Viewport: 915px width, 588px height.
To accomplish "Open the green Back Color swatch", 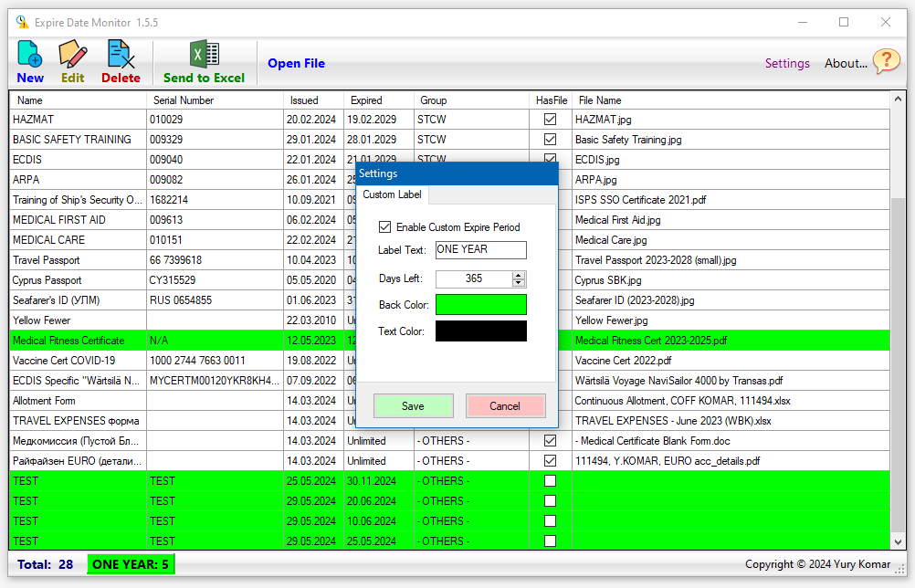I will 481,305.
